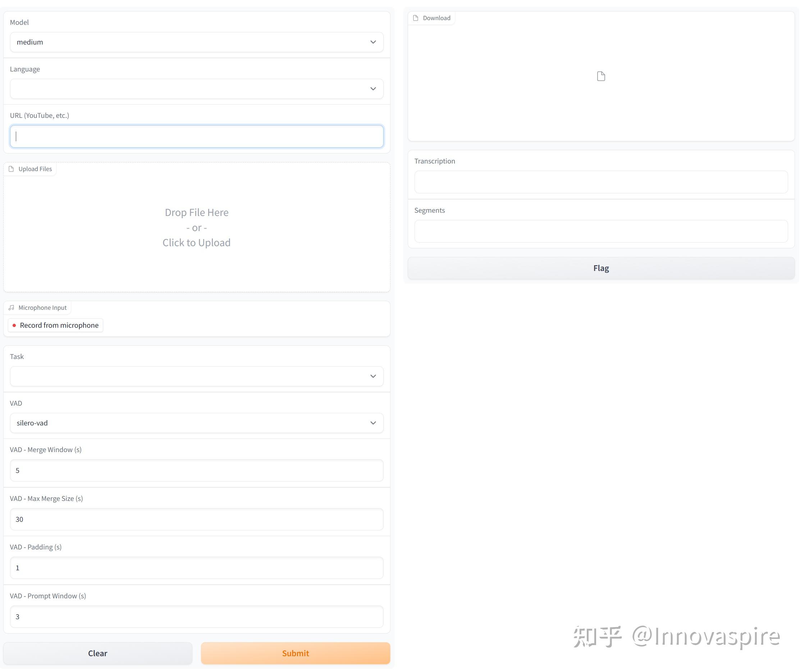Click the Language dropdown chevron icon
The width and height of the screenshot is (800, 672).
[373, 88]
